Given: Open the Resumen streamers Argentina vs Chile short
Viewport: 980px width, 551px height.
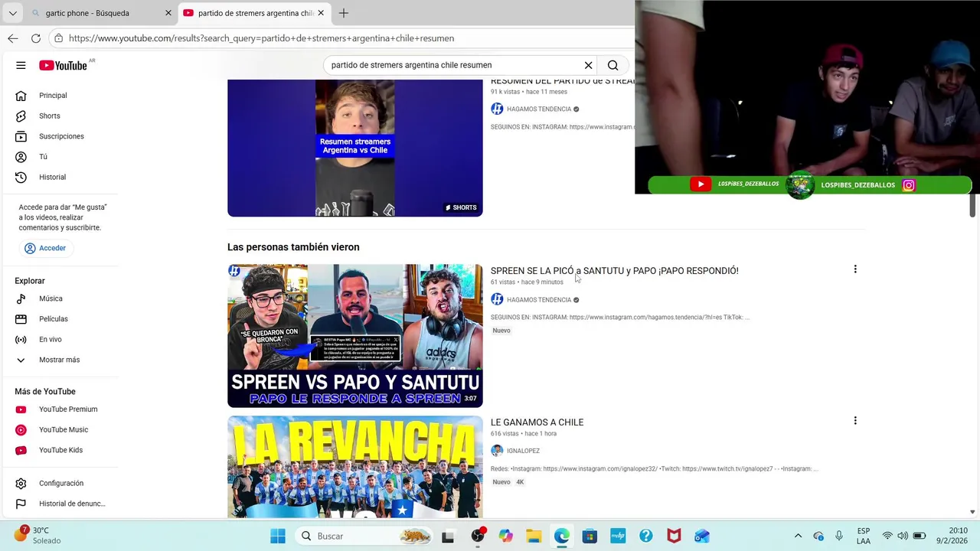Looking at the screenshot, I should (355, 148).
